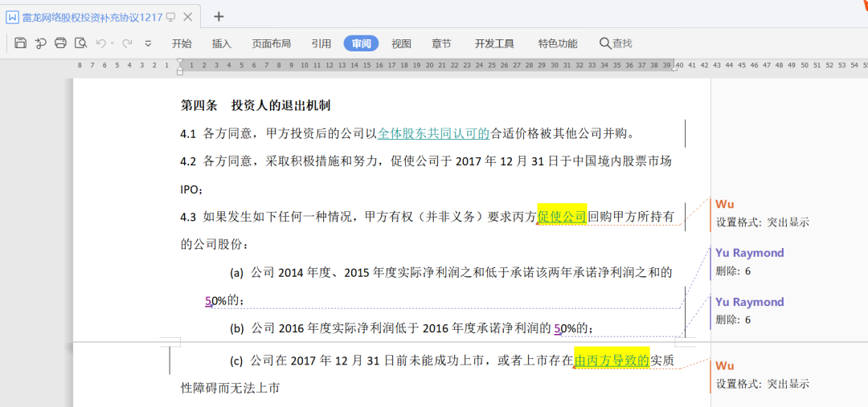Click the tracked text 全体股东共同认可的

(x=433, y=133)
